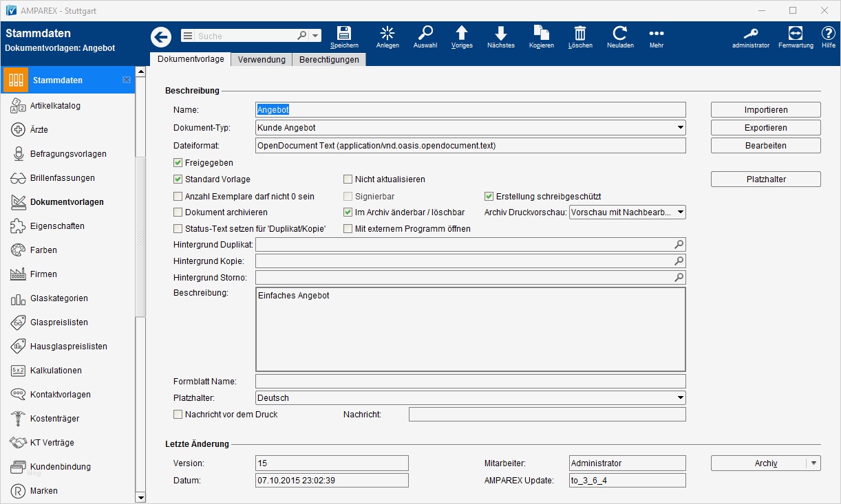The image size is (841, 504).
Task: Toggle Nicht aktualisieren checkbox
Action: (348, 179)
